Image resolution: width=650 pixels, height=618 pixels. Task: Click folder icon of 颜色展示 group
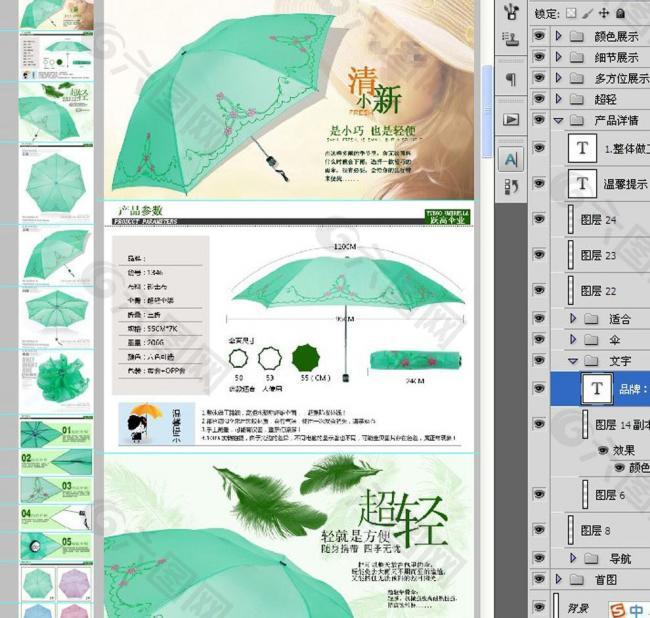tap(577, 36)
